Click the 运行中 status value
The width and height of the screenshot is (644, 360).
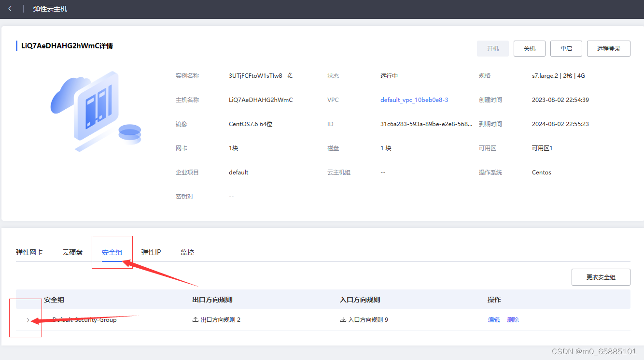pyautogui.click(x=389, y=76)
